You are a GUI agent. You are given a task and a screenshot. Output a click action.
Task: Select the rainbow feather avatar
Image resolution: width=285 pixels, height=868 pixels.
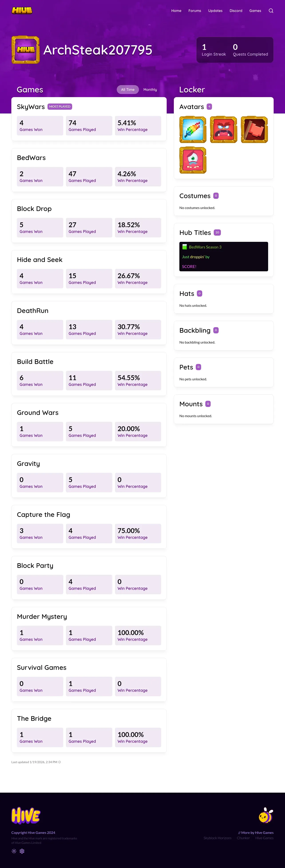click(193, 130)
